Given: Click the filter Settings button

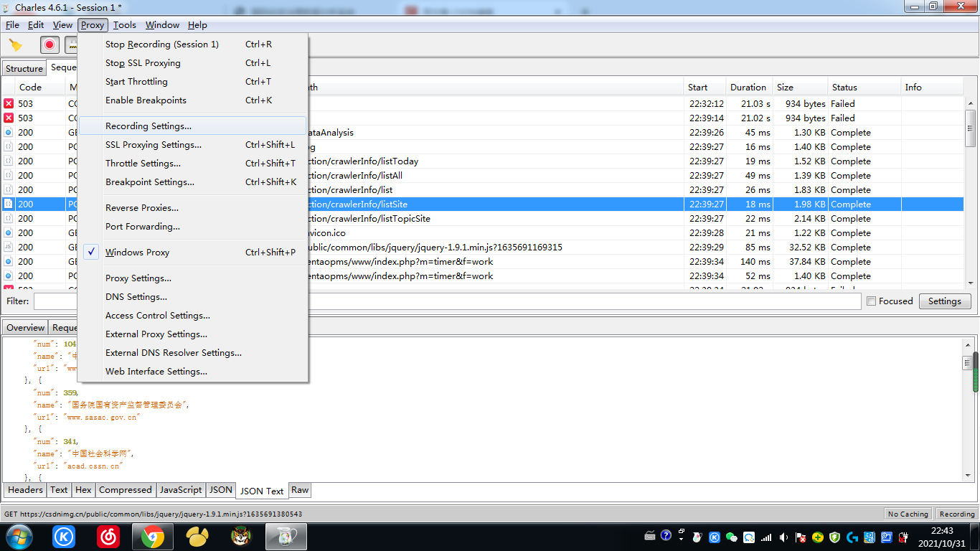Looking at the screenshot, I should point(944,301).
